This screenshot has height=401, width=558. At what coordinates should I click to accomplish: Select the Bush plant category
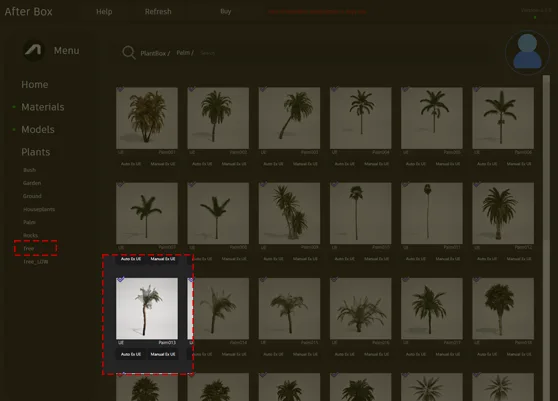click(x=30, y=170)
